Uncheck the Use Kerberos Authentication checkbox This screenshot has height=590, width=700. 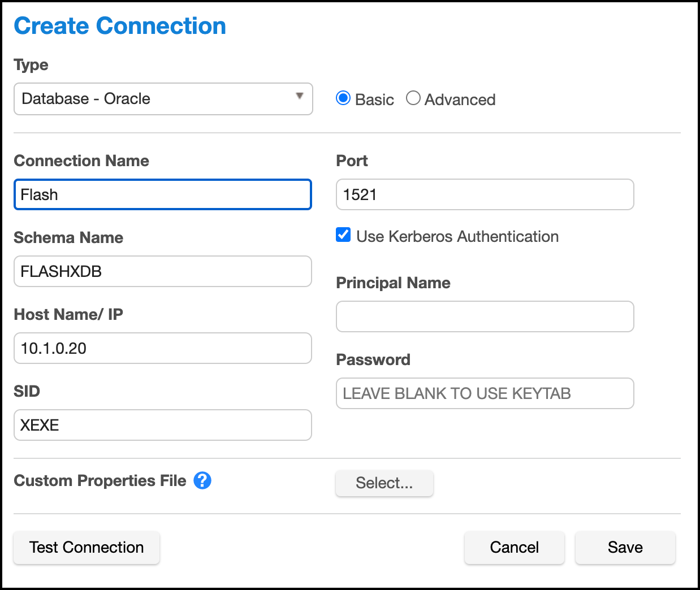click(x=343, y=235)
